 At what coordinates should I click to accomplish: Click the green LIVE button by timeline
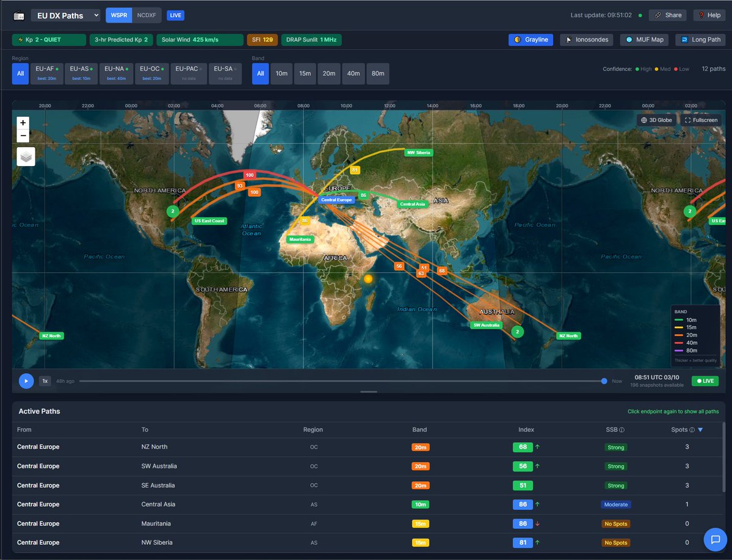tap(705, 381)
